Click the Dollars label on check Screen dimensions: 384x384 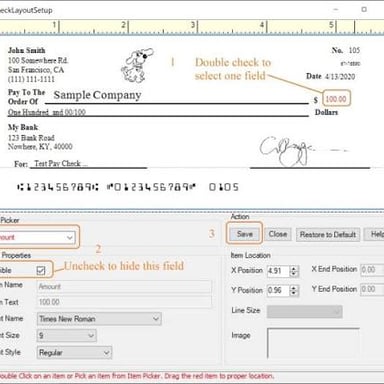tap(326, 112)
